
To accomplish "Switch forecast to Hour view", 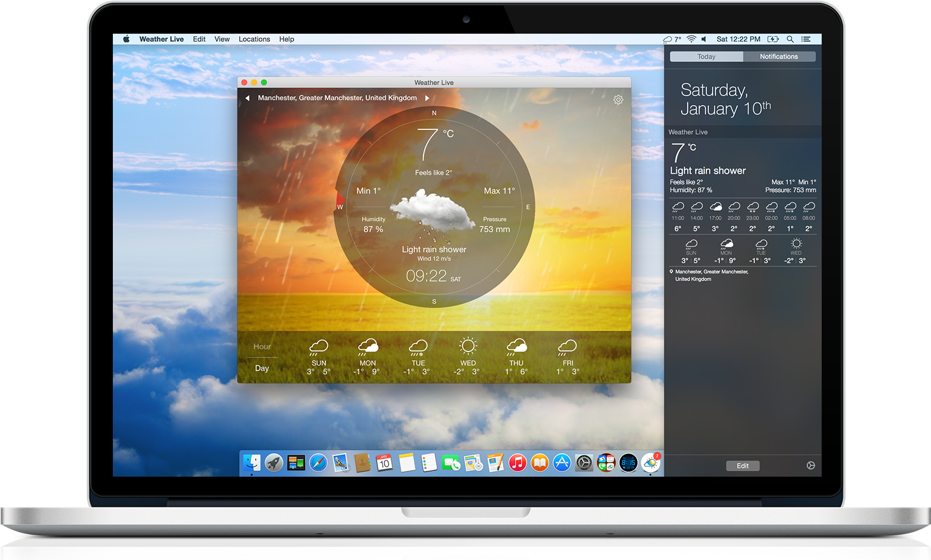I will pyautogui.click(x=262, y=347).
